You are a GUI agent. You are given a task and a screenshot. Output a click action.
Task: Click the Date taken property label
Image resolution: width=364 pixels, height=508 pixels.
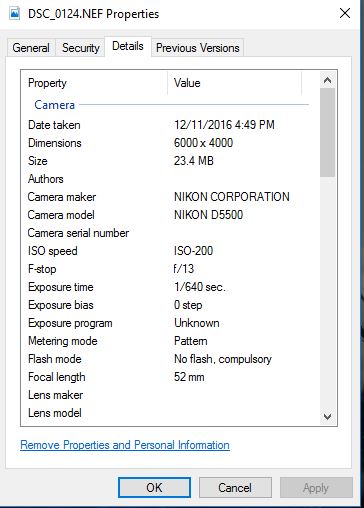pos(54,125)
